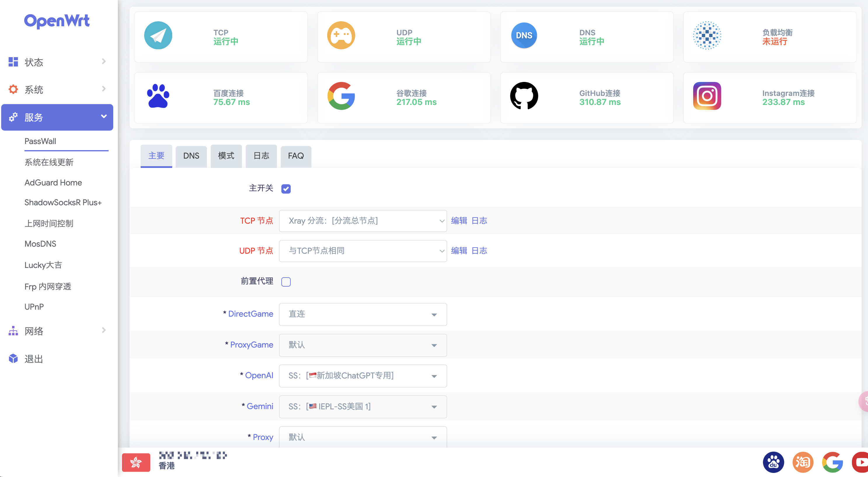
Task: Open the DirectGame node dropdown
Action: (x=363, y=314)
